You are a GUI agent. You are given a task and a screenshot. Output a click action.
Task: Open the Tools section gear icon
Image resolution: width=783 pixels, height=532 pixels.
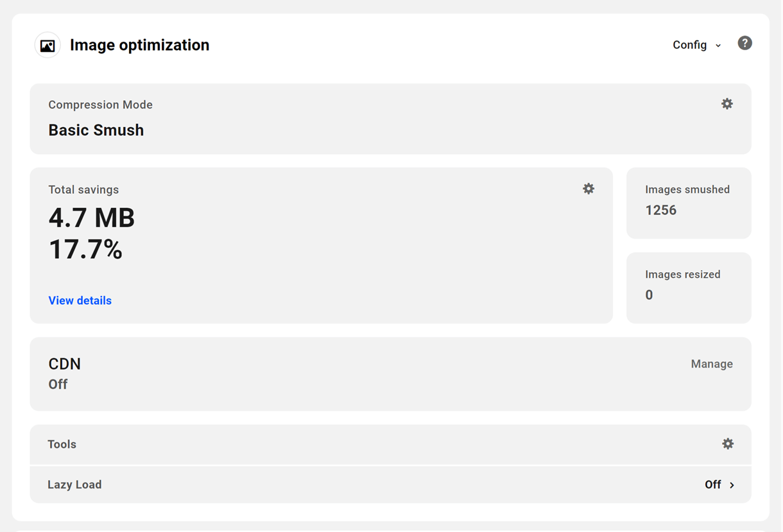(x=728, y=444)
